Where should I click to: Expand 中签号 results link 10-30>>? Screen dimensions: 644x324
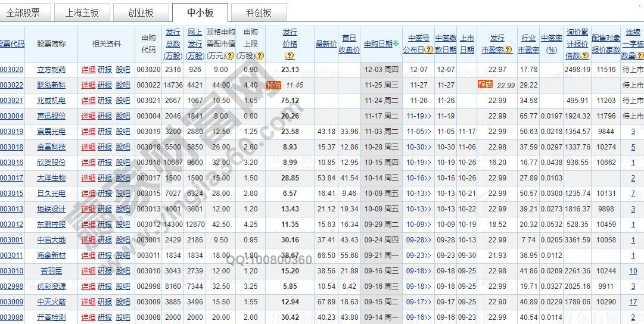[x=419, y=147]
